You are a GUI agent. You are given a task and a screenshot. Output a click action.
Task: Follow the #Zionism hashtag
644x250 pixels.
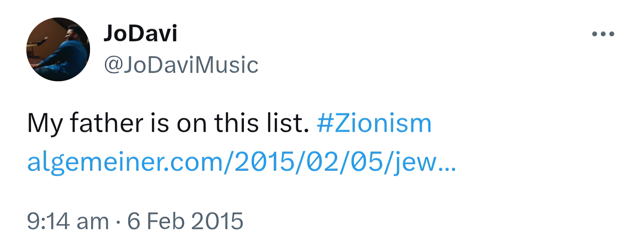(374, 123)
